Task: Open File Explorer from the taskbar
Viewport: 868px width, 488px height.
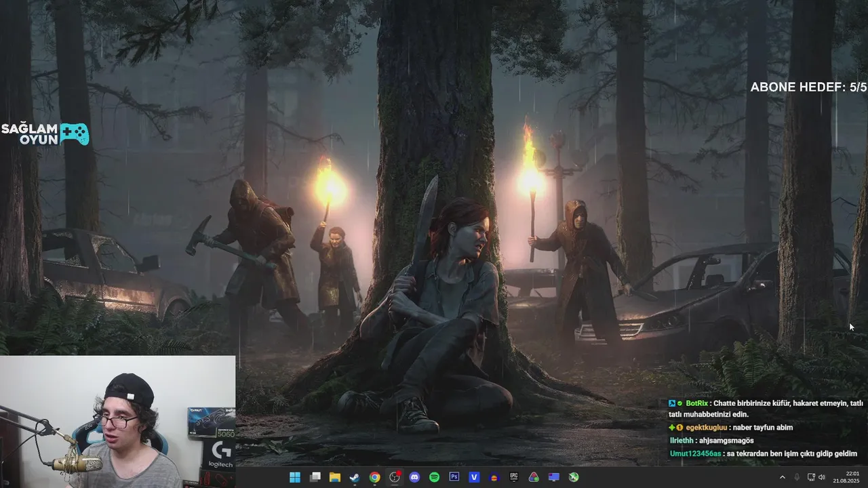Action: coord(335,477)
